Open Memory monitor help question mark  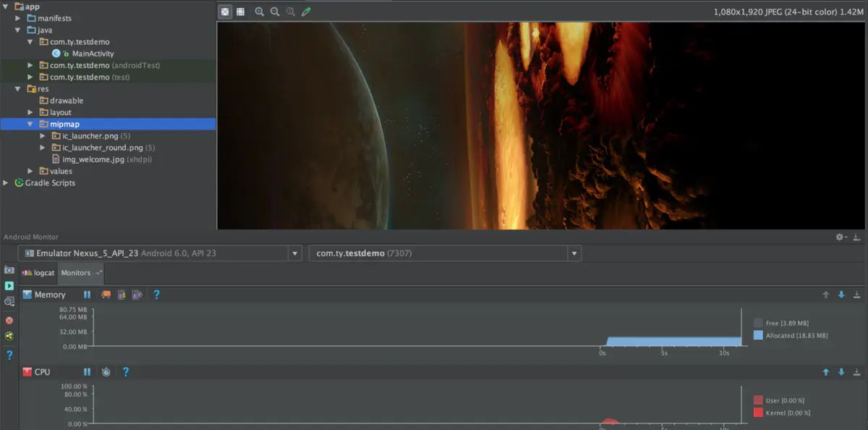[156, 295]
